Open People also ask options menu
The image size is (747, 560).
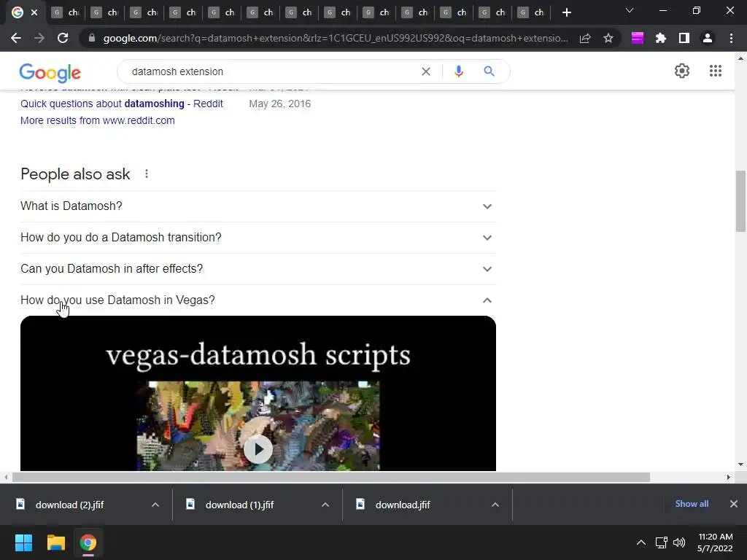[x=147, y=174]
